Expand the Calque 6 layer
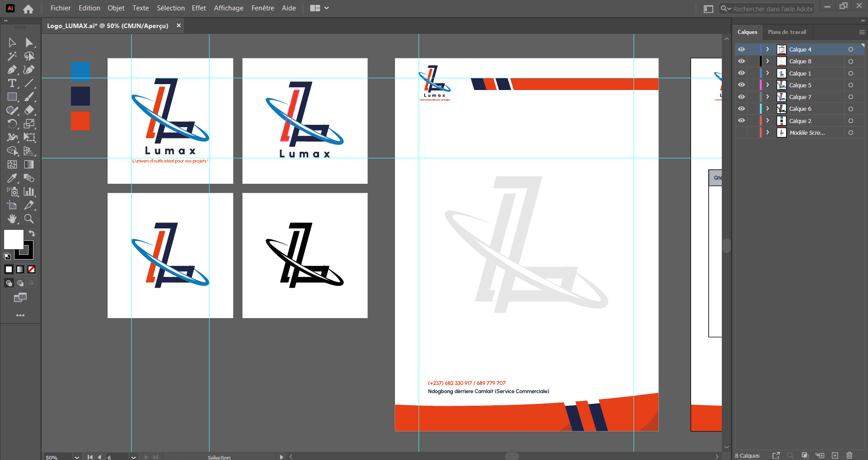The height and width of the screenshot is (460, 868). 768,109
